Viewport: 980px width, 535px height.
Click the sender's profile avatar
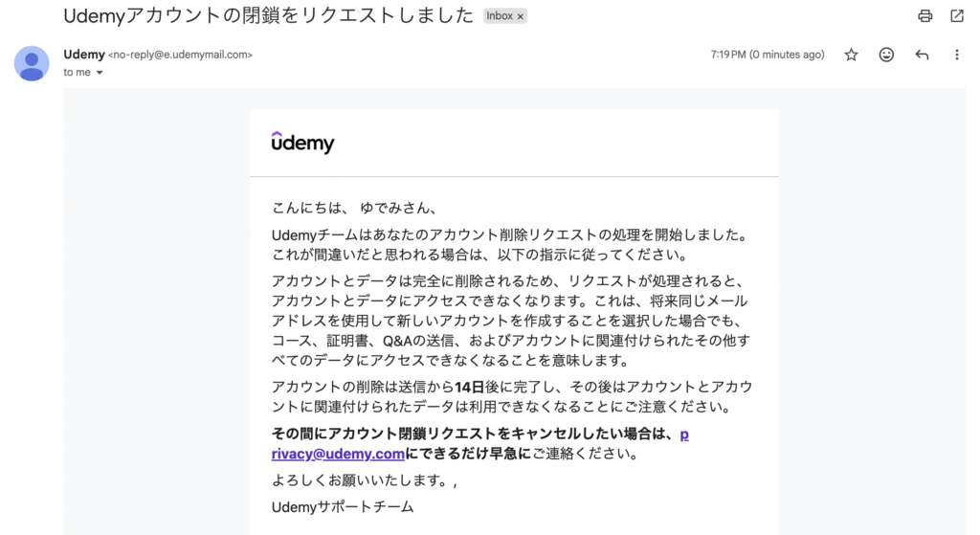tap(32, 63)
